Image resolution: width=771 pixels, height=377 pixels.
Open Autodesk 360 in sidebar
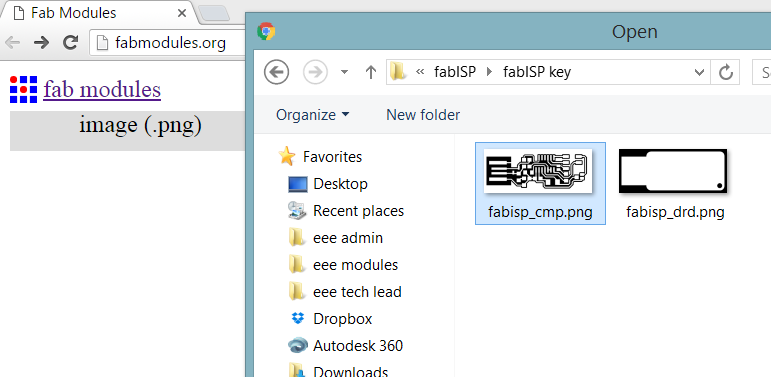click(x=358, y=346)
